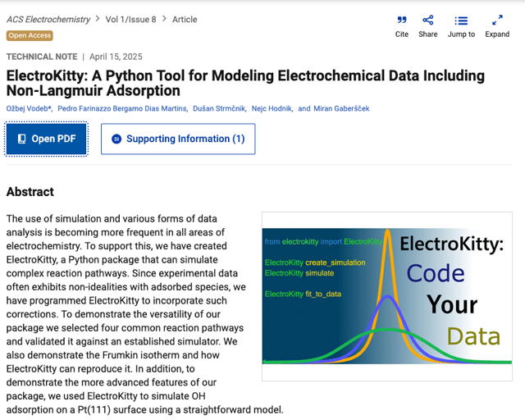This screenshot has height=420, width=525.
Task: Click the Jump to text label
Action: 461,34
